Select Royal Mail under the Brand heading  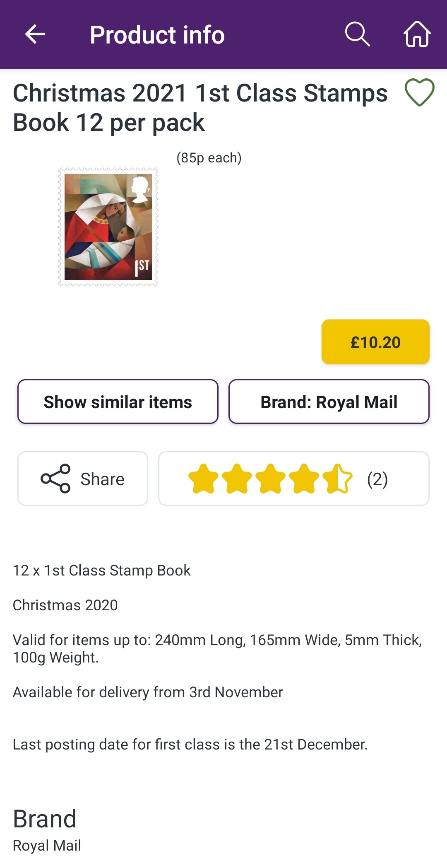(47, 845)
